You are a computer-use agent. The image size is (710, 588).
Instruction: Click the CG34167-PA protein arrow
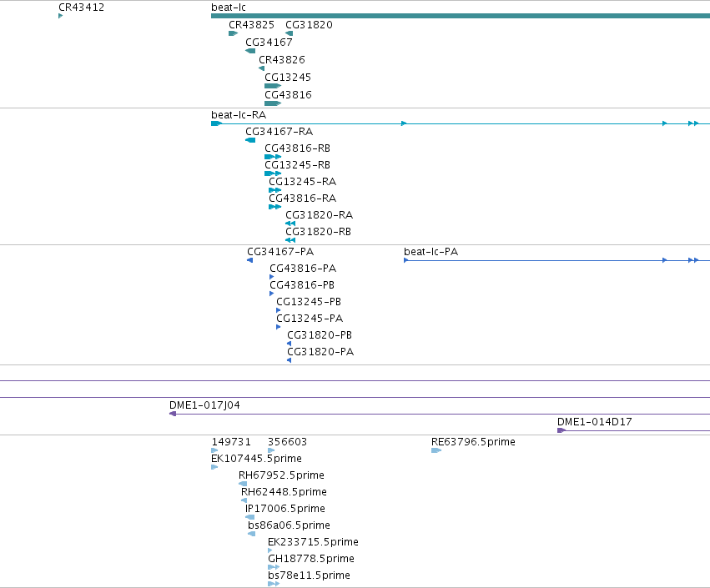(x=249, y=260)
